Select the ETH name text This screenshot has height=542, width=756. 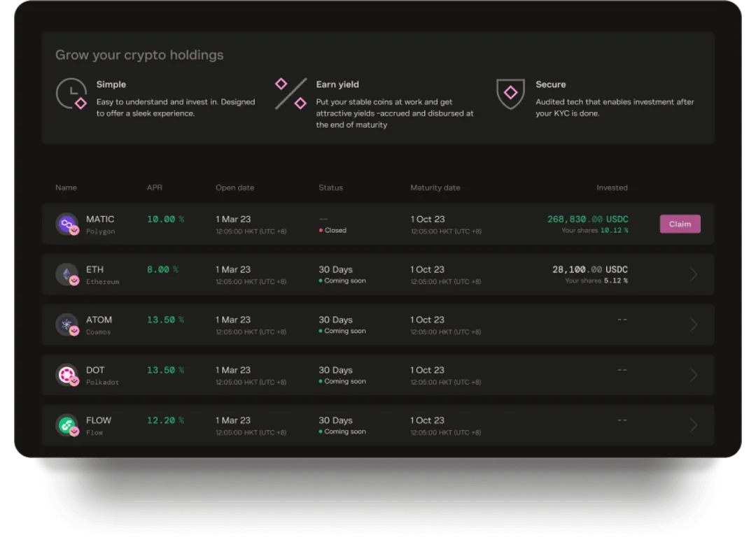95,269
